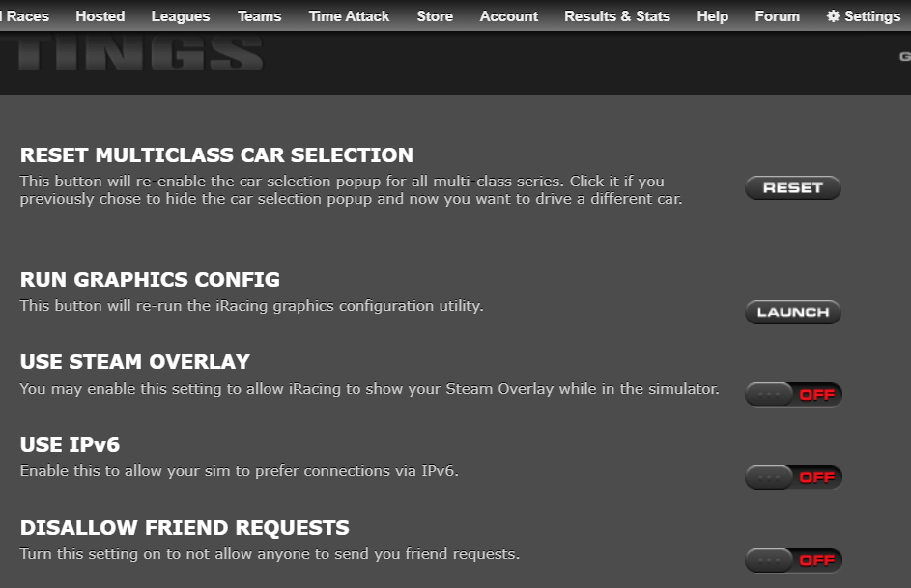Select the Settings text label in navigation
The width and height of the screenshot is (911, 588).
pyautogui.click(x=872, y=16)
